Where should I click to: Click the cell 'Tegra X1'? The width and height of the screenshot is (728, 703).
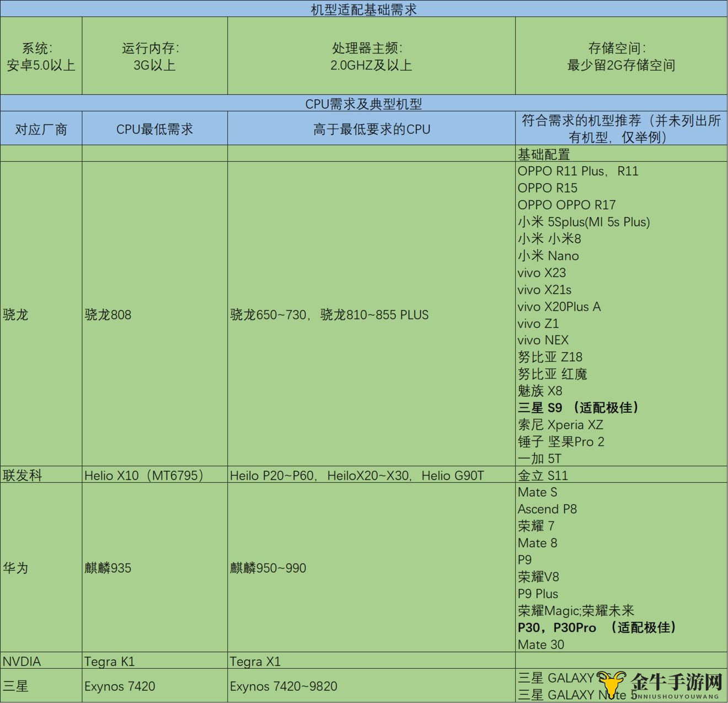point(371,661)
